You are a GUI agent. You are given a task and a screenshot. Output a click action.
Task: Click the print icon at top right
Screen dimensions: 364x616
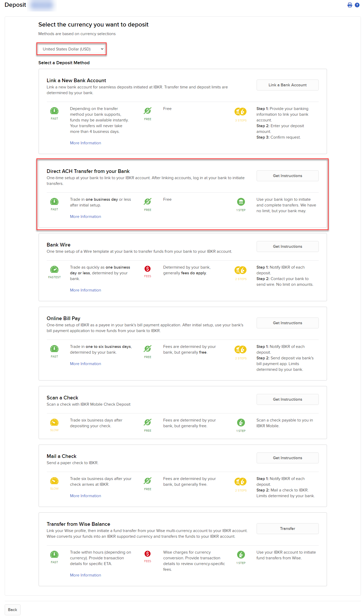350,5
